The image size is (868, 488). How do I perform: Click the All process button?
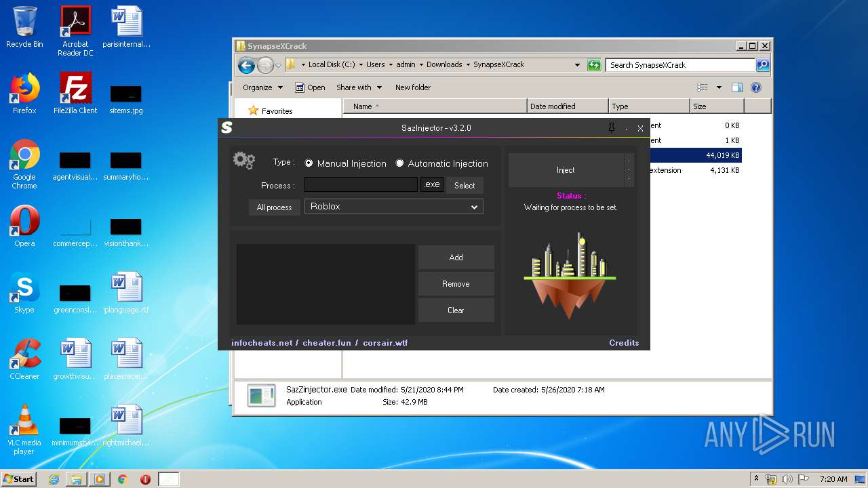274,207
